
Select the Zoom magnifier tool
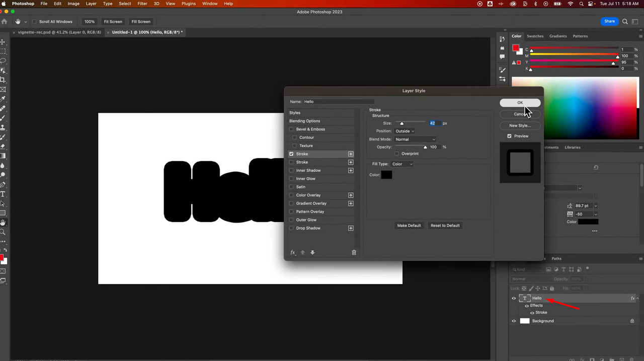click(x=3, y=232)
